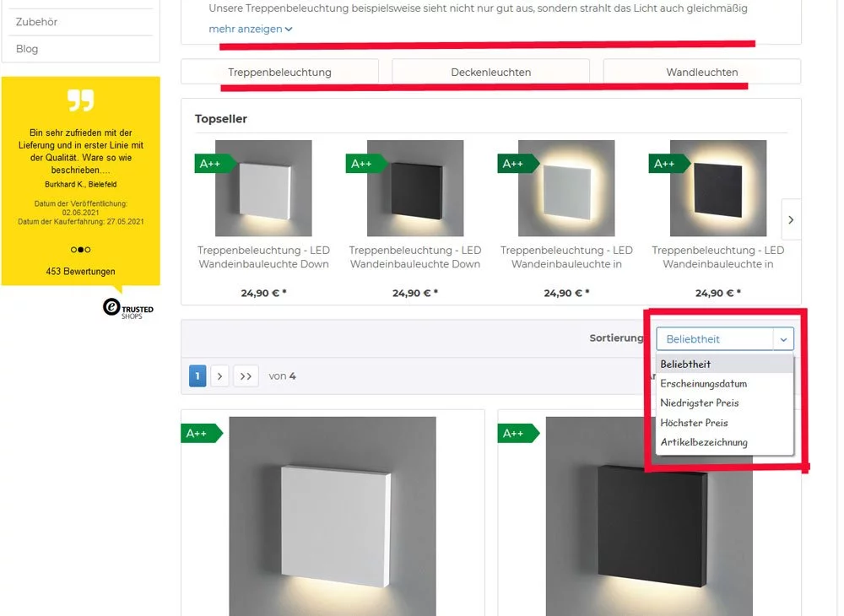Sort by Niedrigster Preis
The width and height of the screenshot is (844, 616).
pyautogui.click(x=724, y=403)
